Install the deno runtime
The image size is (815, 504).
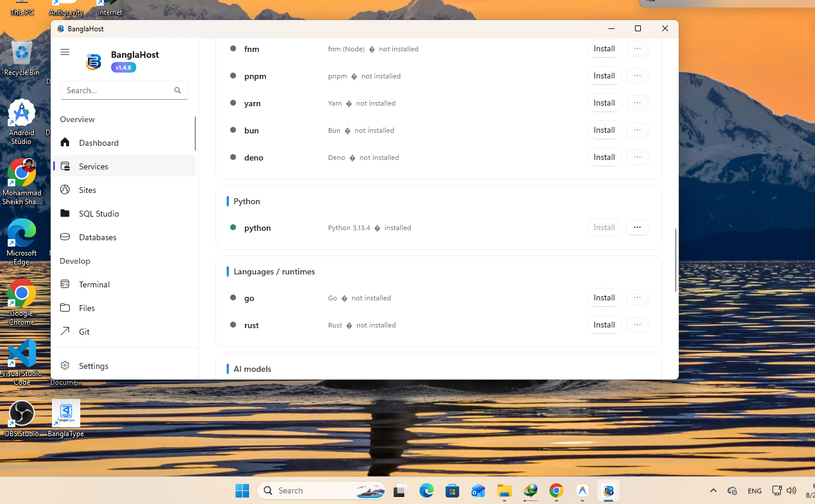click(x=604, y=158)
